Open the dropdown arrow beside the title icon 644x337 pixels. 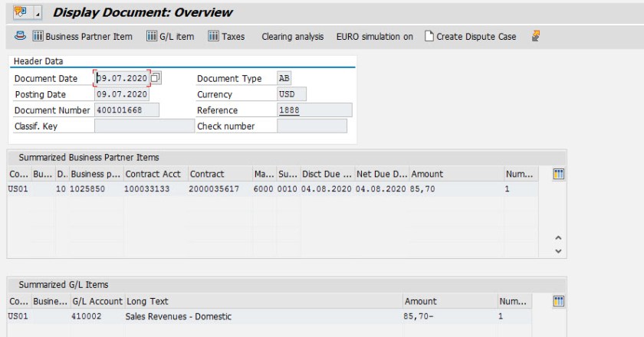pos(38,14)
